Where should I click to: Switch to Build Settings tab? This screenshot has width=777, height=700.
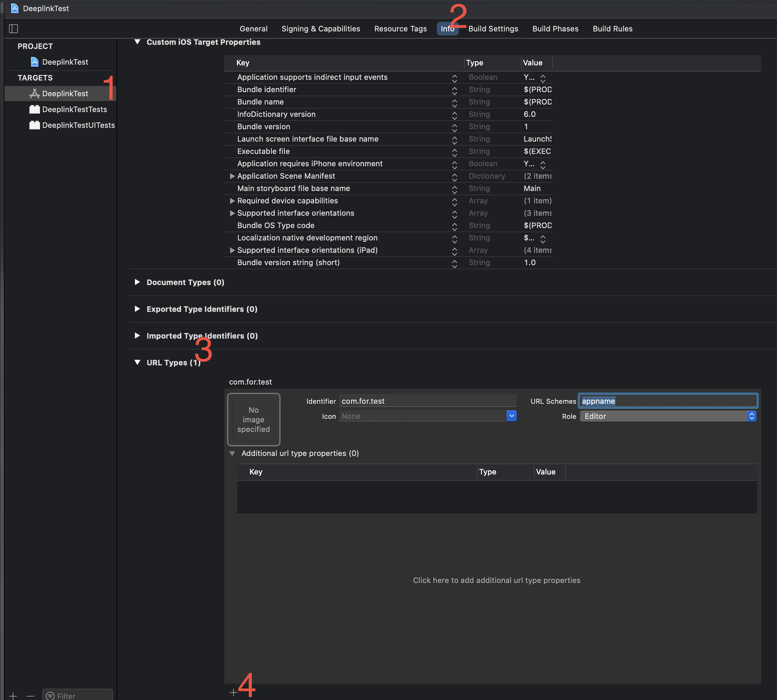(493, 29)
